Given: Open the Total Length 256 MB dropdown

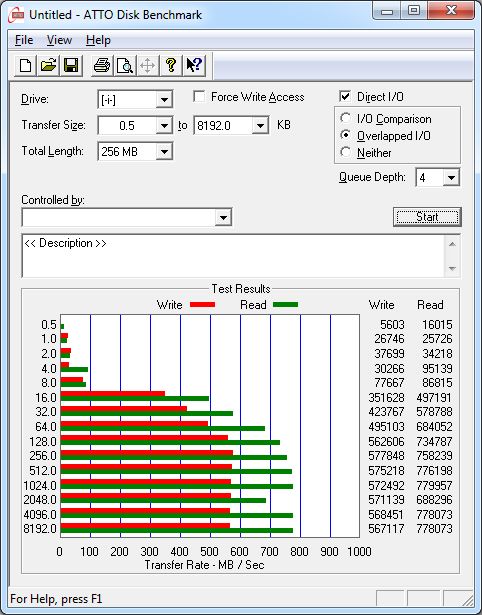Looking at the screenshot, I should [164, 151].
